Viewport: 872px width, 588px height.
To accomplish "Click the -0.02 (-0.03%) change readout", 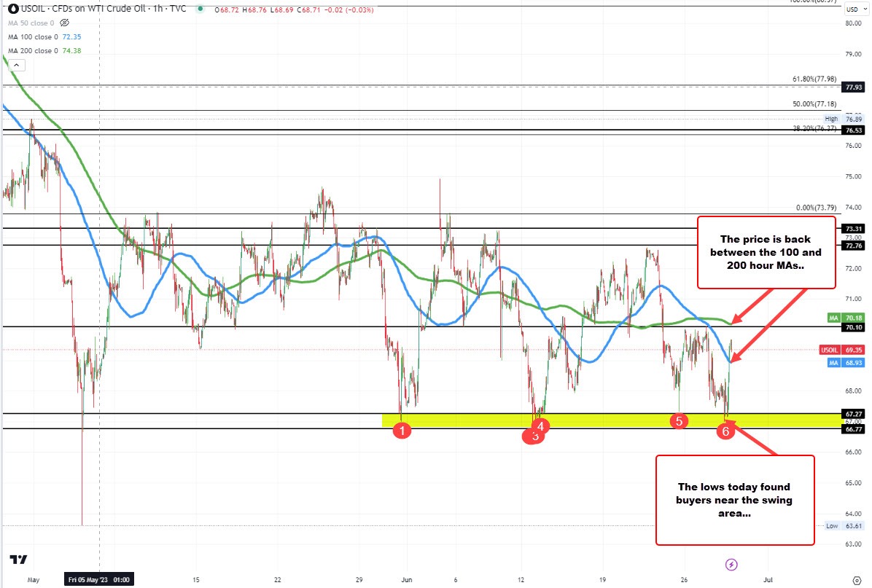I will tap(349, 9).
